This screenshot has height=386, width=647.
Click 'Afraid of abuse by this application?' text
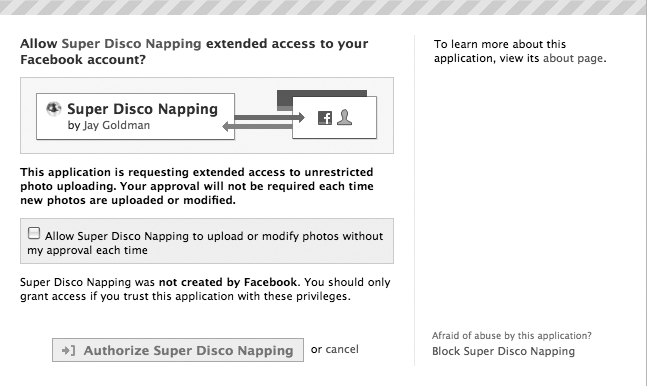(512, 336)
